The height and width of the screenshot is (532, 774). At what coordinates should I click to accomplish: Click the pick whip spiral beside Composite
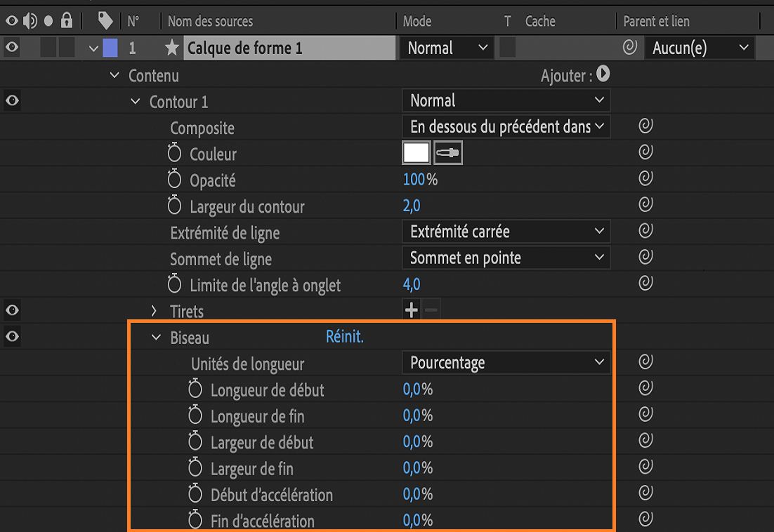(645, 127)
